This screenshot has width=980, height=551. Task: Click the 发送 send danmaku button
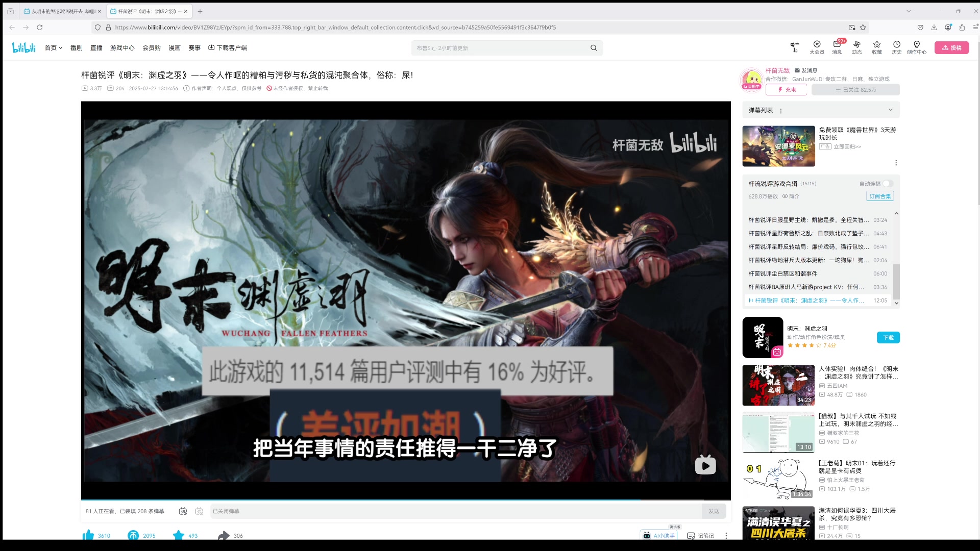click(714, 511)
